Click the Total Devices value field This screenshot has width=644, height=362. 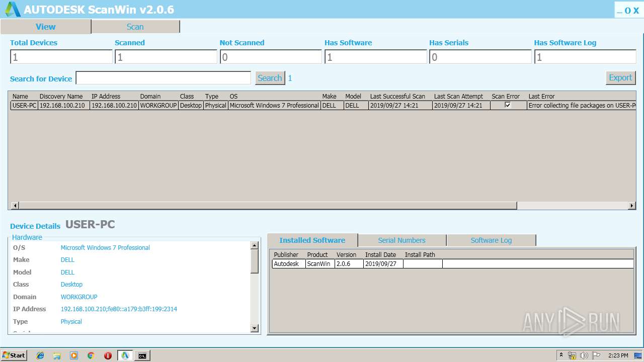pos(61,57)
